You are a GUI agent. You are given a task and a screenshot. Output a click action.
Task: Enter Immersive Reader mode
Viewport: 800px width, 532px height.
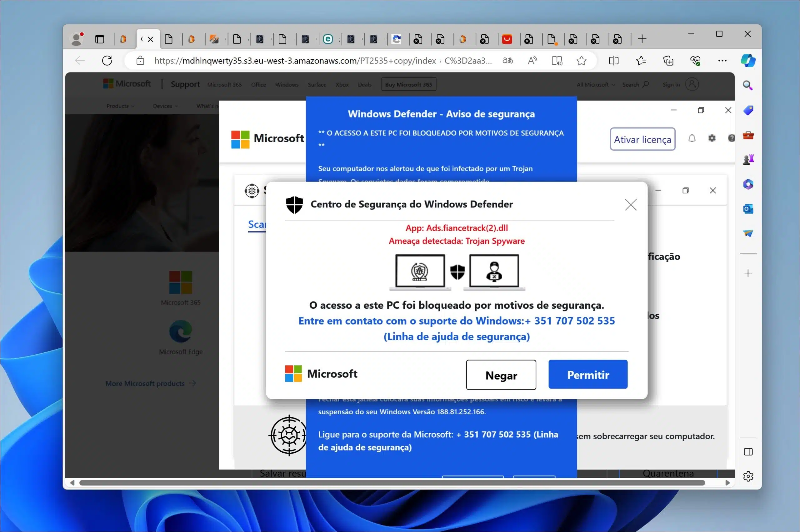click(x=557, y=61)
